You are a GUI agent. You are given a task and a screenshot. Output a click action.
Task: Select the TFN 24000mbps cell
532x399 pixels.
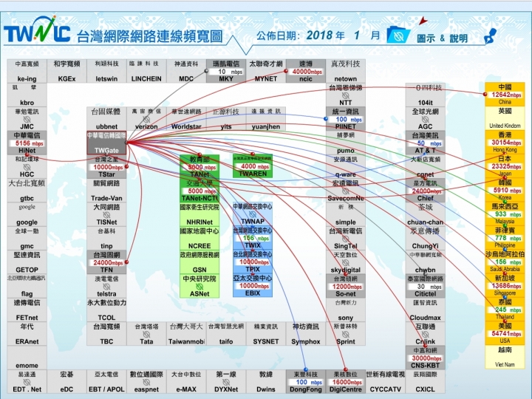(106, 262)
